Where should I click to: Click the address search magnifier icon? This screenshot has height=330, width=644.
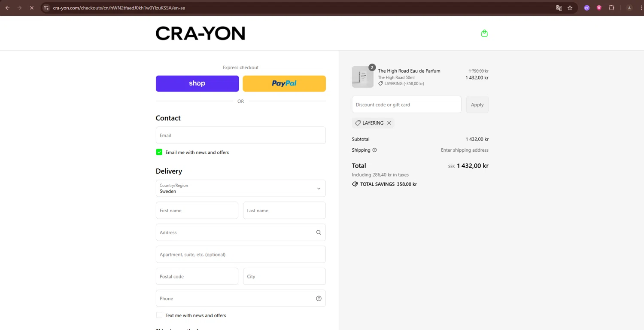tap(319, 232)
